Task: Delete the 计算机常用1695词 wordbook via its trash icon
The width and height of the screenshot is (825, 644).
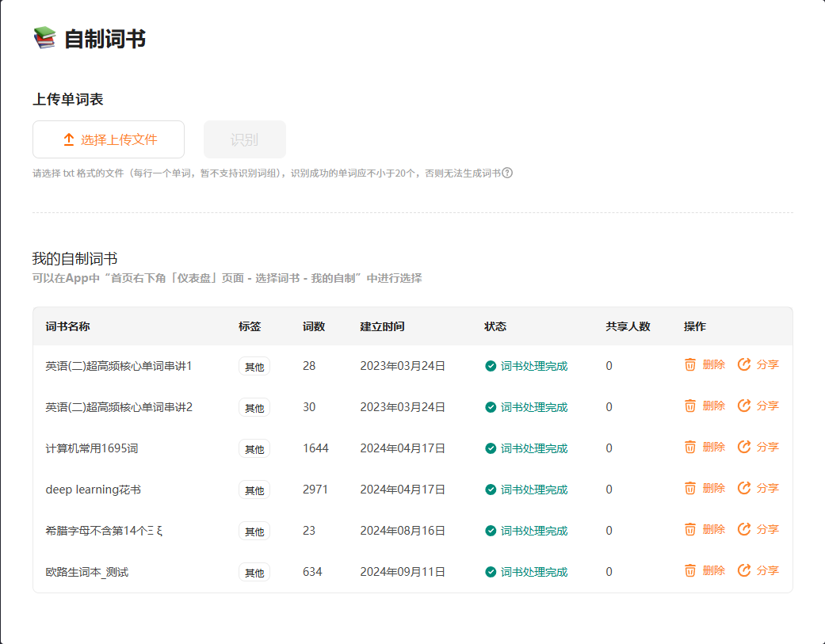Action: (x=690, y=447)
